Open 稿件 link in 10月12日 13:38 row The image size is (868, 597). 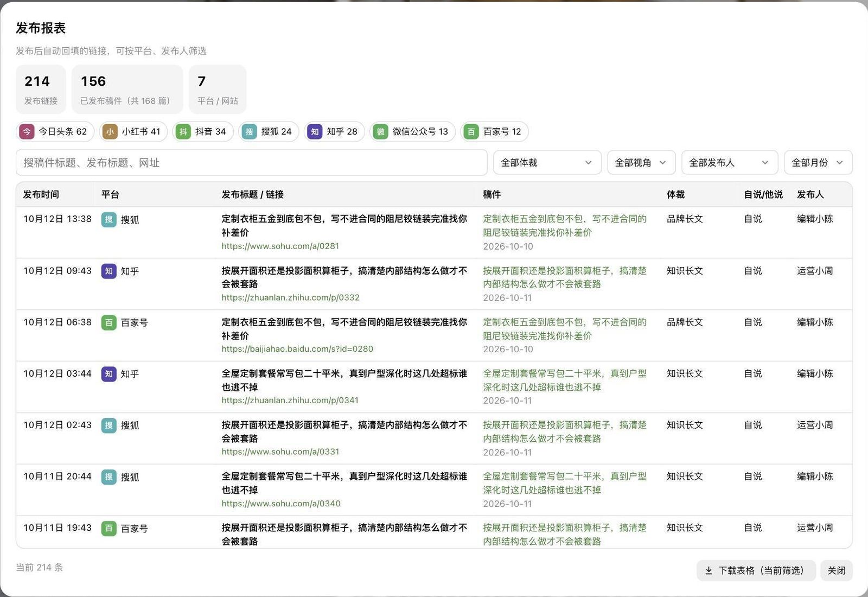click(565, 226)
